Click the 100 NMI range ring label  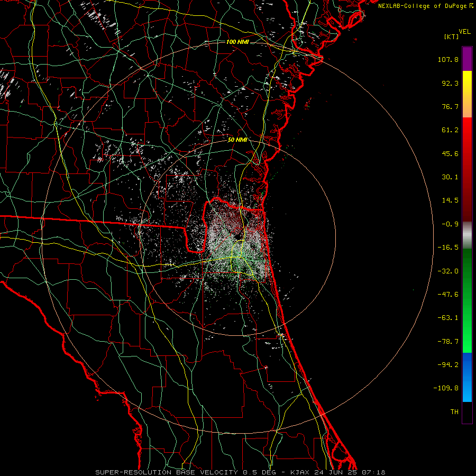click(237, 42)
